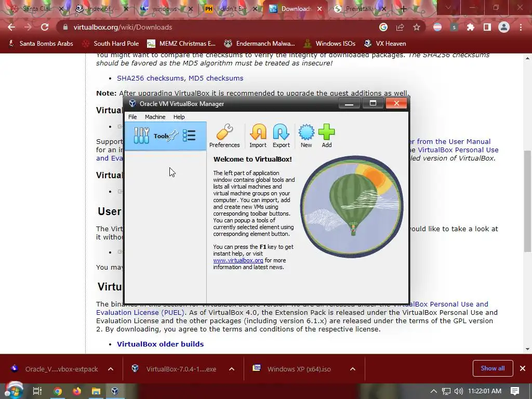Open the Chrome extensions puzzle icon

(x=470, y=27)
